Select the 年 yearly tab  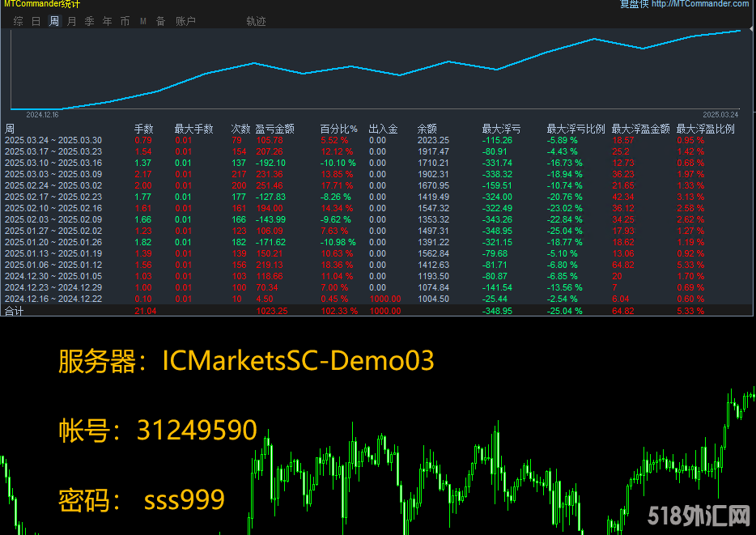pos(108,21)
